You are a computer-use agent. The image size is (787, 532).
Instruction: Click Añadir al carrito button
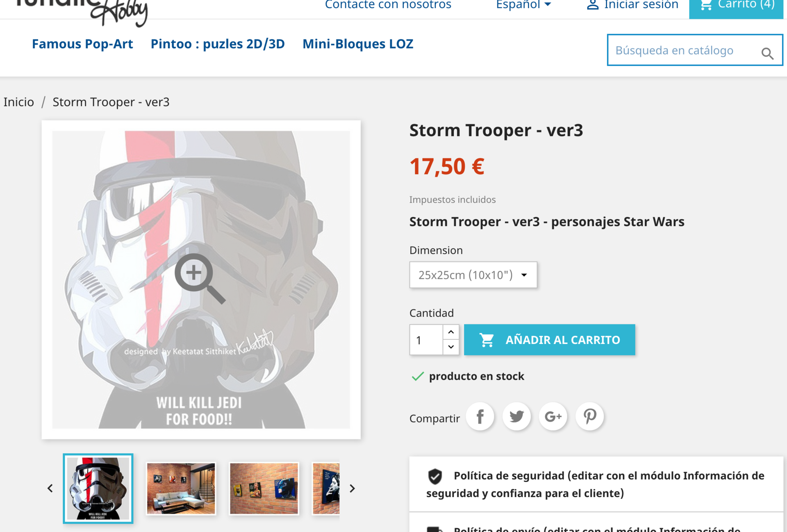click(549, 340)
